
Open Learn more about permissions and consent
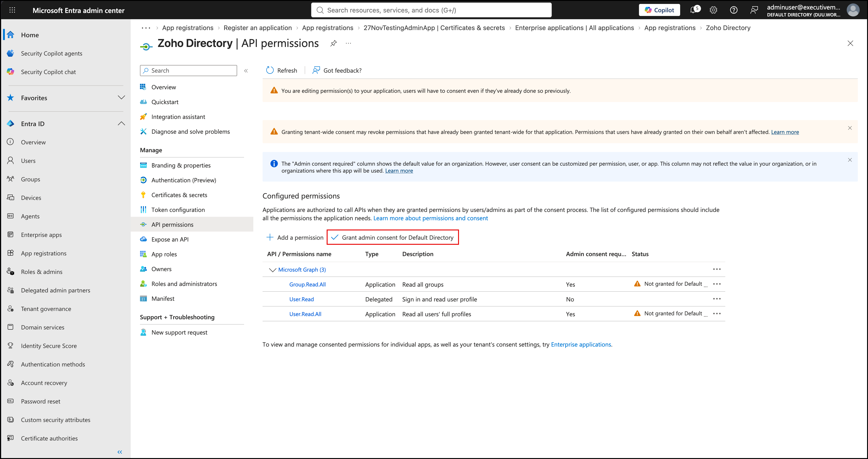pyautogui.click(x=430, y=218)
